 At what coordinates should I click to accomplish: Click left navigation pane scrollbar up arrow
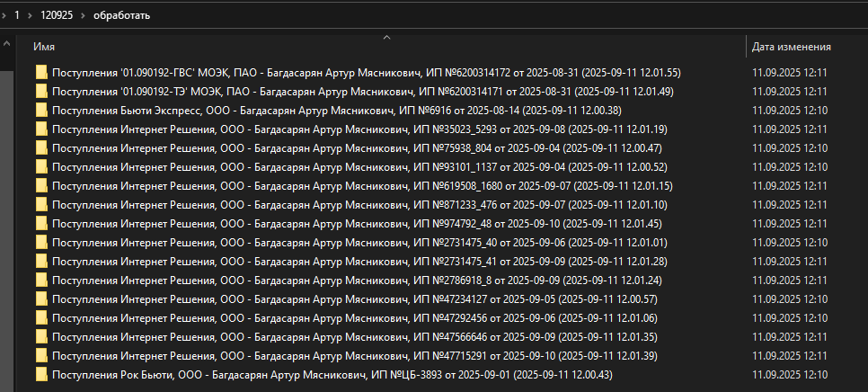(6, 44)
